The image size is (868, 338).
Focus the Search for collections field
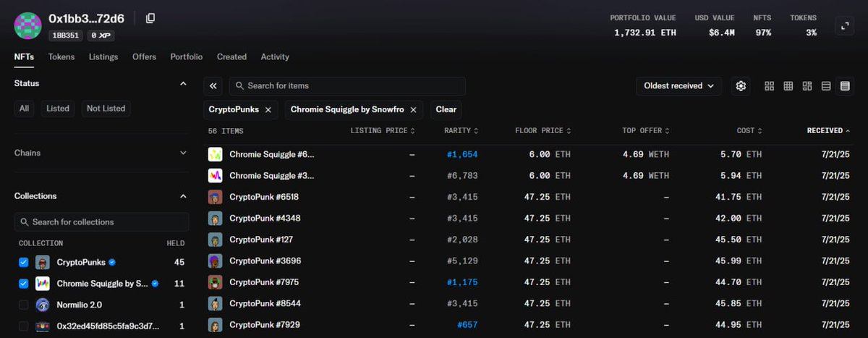tap(101, 222)
